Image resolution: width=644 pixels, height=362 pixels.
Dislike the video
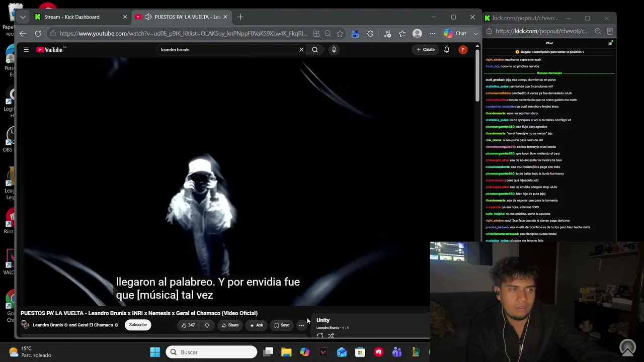click(207, 325)
